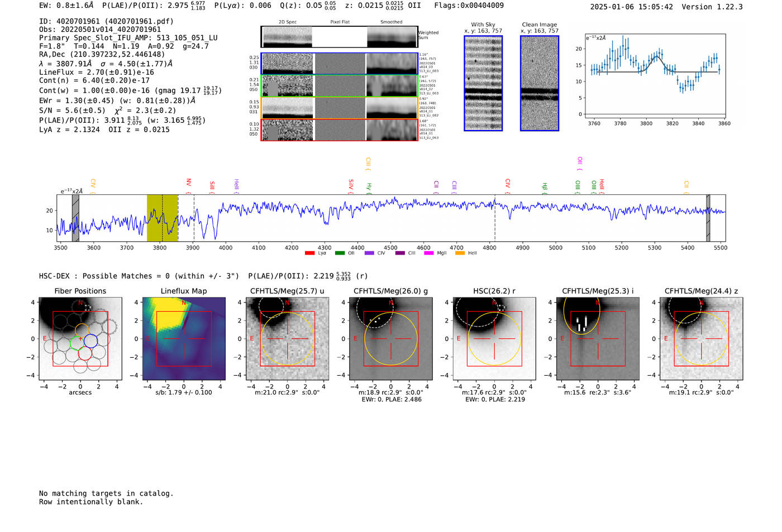Select the Lineflux Map plot

point(184,339)
